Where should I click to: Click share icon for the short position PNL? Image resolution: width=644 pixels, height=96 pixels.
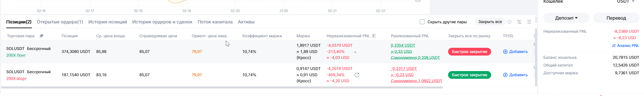[357, 75]
